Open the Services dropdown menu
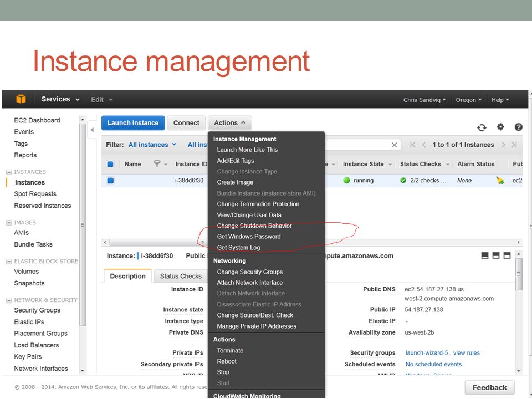The width and height of the screenshot is (532, 399). tap(60, 99)
